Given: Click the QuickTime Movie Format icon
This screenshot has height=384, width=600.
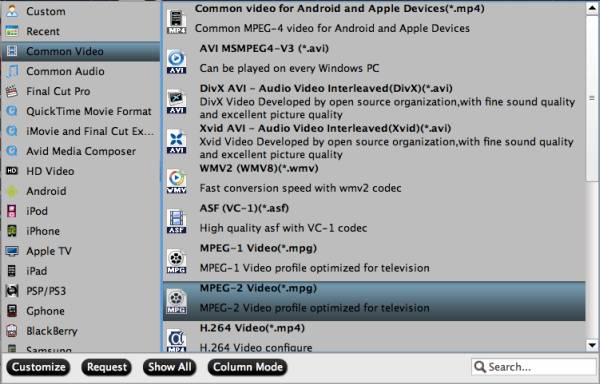Looking at the screenshot, I should 12,111.
